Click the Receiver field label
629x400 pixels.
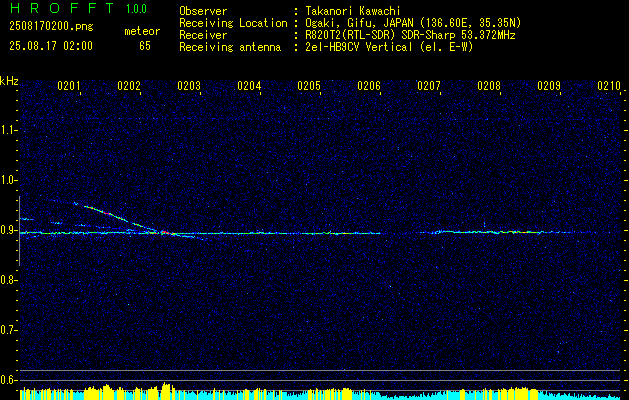pyautogui.click(x=203, y=35)
